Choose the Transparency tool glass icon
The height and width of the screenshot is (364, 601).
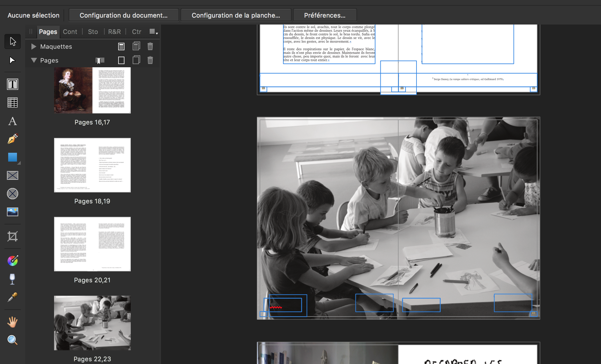click(13, 279)
